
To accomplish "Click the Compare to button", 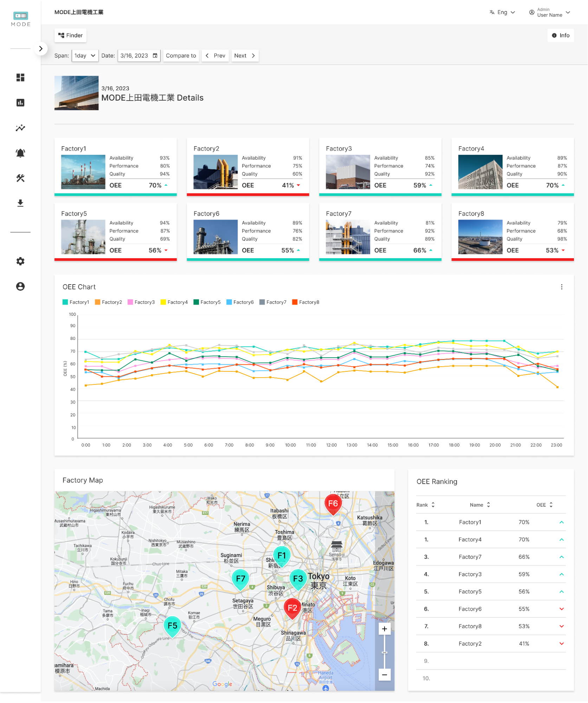I will tap(181, 55).
